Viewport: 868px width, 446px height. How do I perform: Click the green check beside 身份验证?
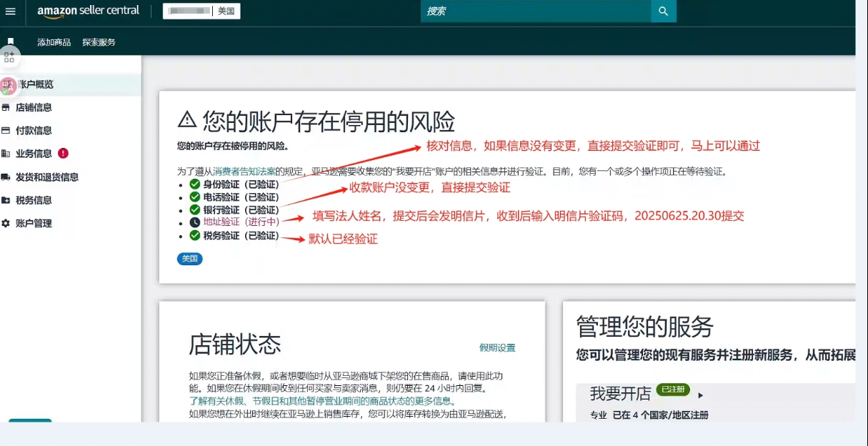[195, 184]
